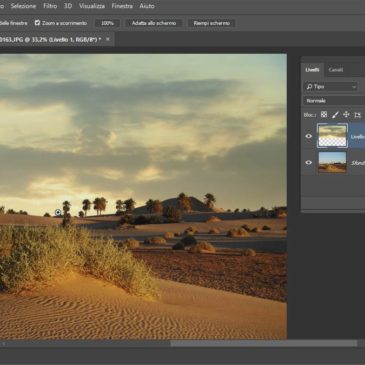Click the lock artboard nesting icon
Viewport: 365px width, 365px height.
(358, 115)
